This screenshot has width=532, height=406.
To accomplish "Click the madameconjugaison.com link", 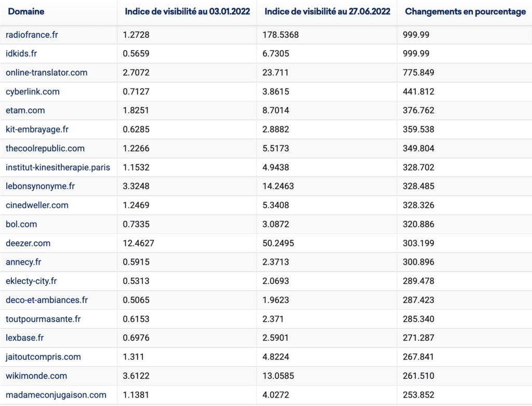I will tap(56, 395).
